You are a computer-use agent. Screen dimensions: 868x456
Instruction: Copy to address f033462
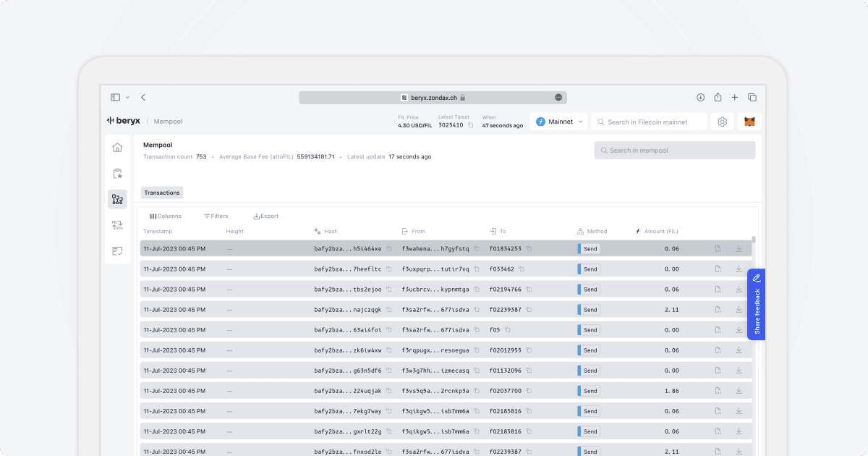(522, 269)
